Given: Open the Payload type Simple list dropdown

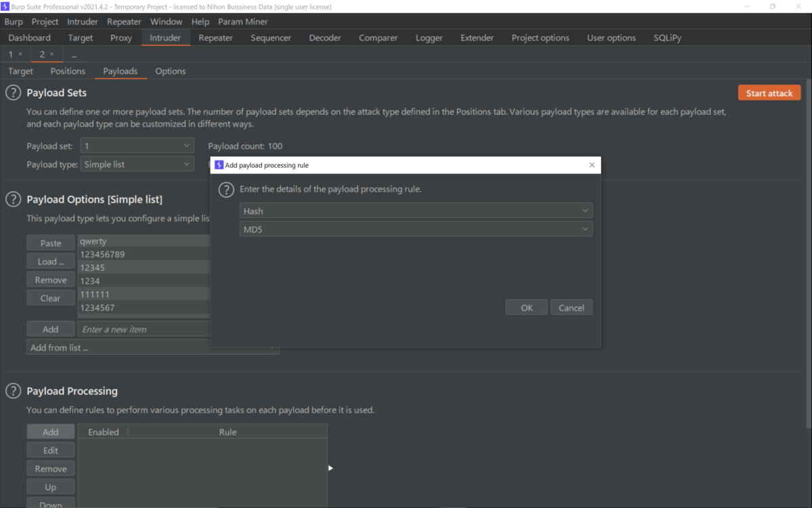Looking at the screenshot, I should pyautogui.click(x=137, y=164).
